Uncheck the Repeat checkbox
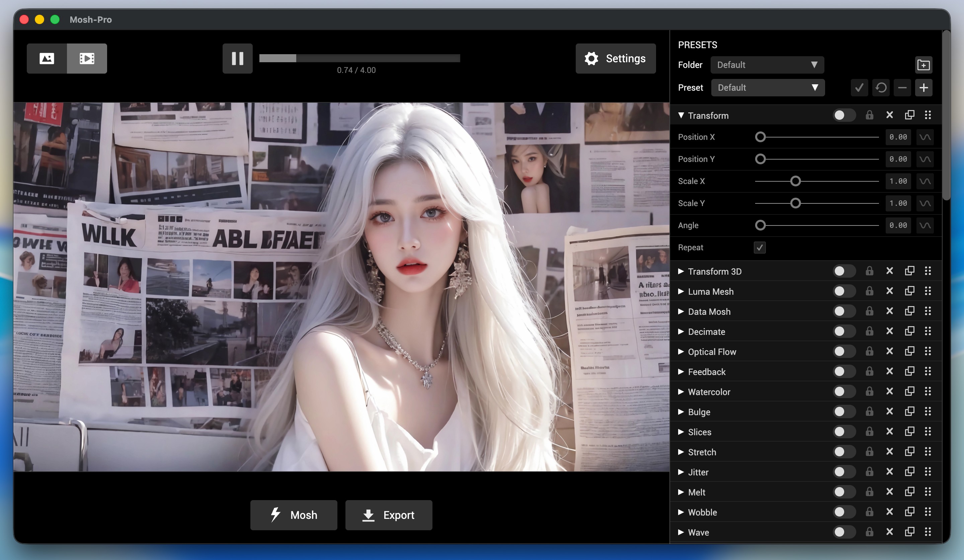The image size is (964, 560). coord(759,248)
